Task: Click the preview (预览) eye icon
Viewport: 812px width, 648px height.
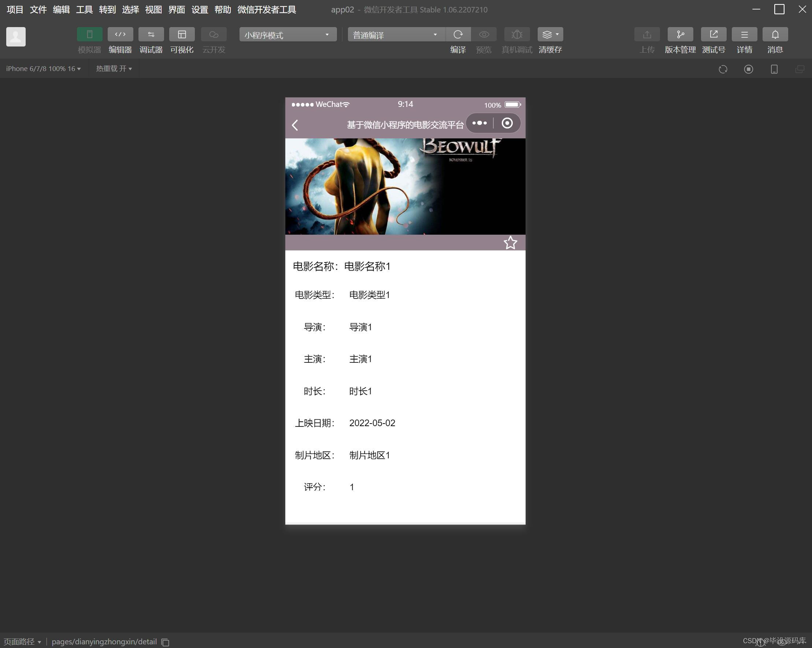Action: [484, 35]
